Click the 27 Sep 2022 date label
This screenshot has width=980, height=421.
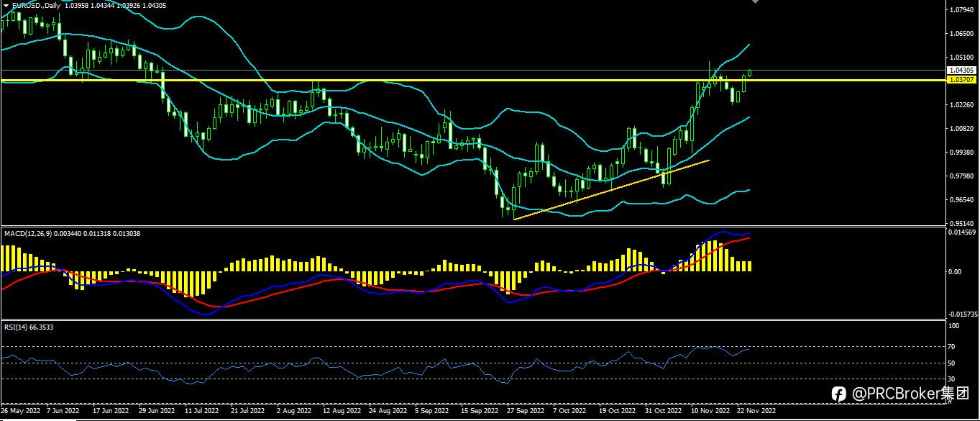[x=526, y=411]
